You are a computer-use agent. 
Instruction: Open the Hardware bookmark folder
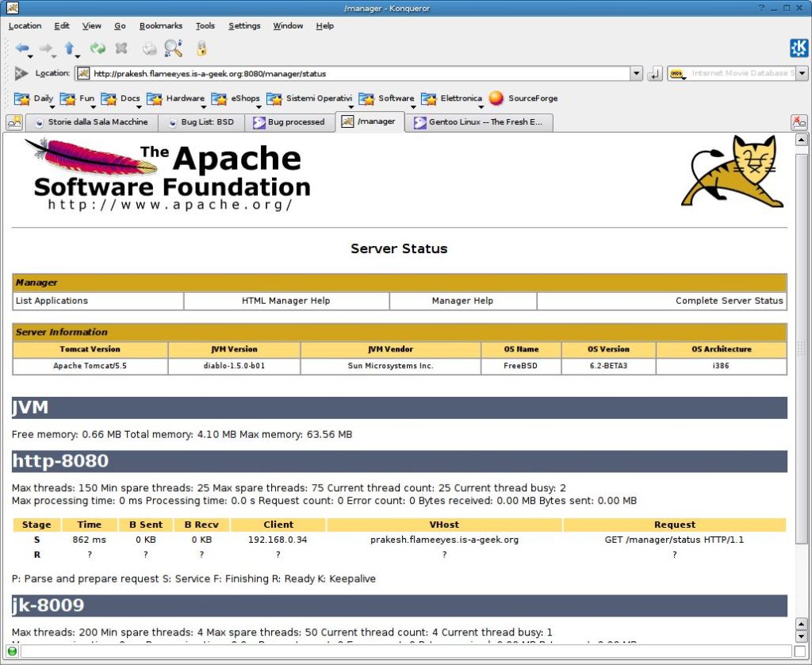[x=176, y=98]
